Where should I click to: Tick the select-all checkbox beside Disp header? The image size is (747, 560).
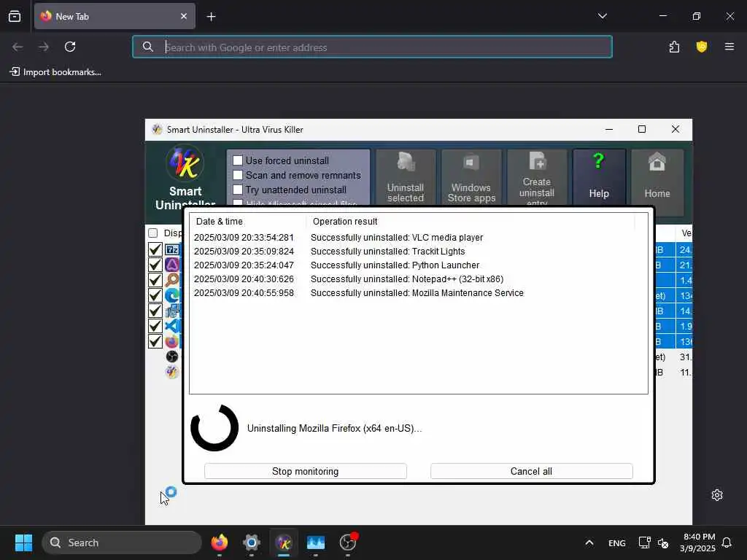(153, 233)
